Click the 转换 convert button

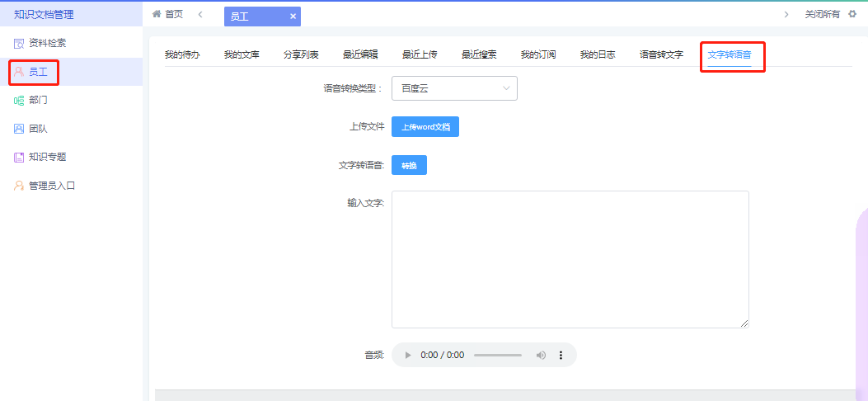point(409,166)
